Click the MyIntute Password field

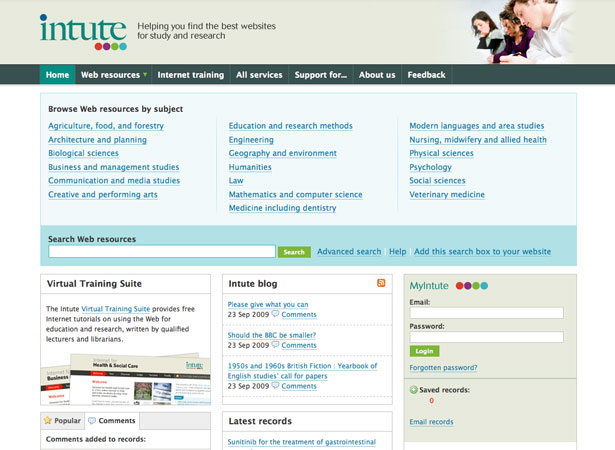tap(486, 337)
